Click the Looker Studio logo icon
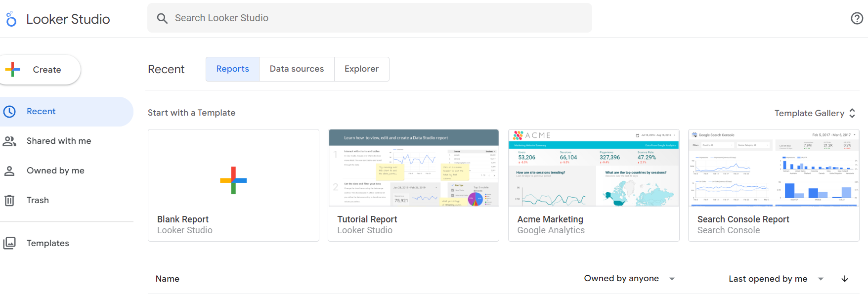 point(11,19)
